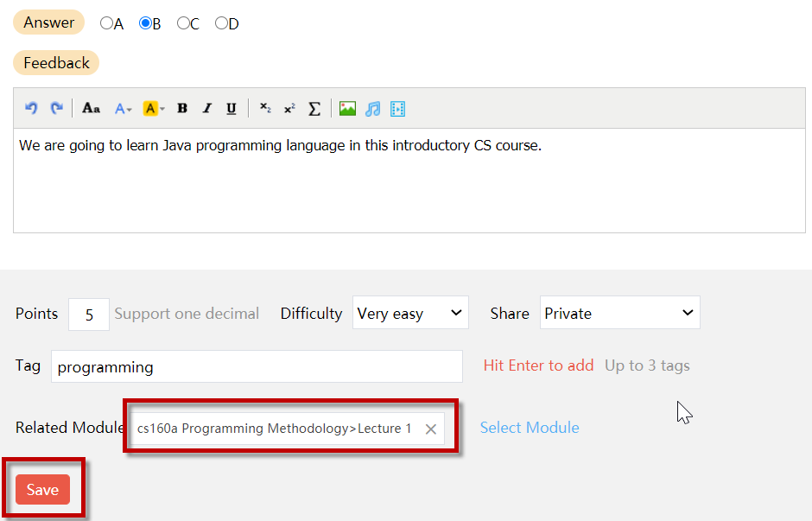812x521 pixels.
Task: Remove the cs160a Lecture 1 related module
Action: (431, 429)
